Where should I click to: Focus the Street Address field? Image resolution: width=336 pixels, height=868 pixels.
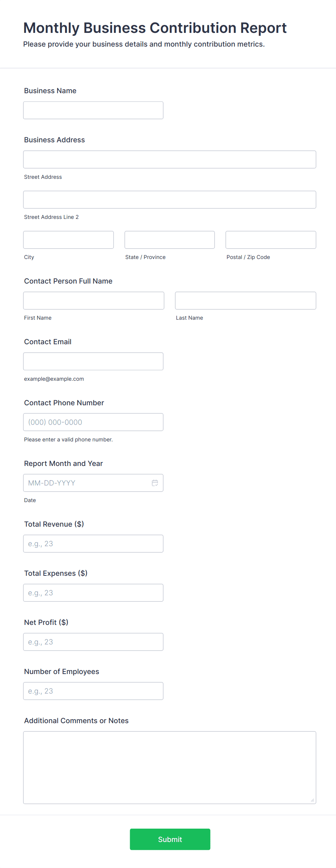(170, 159)
